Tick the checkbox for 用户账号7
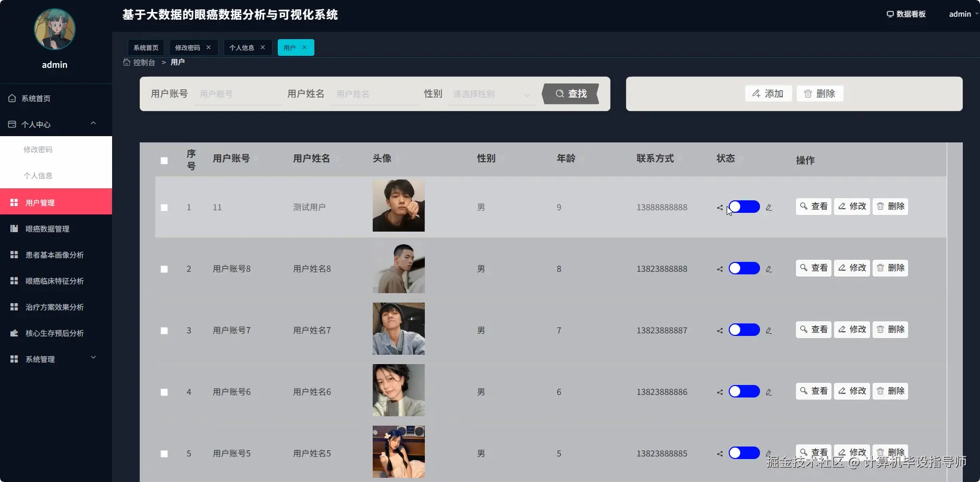This screenshot has height=482, width=980. pos(164,331)
